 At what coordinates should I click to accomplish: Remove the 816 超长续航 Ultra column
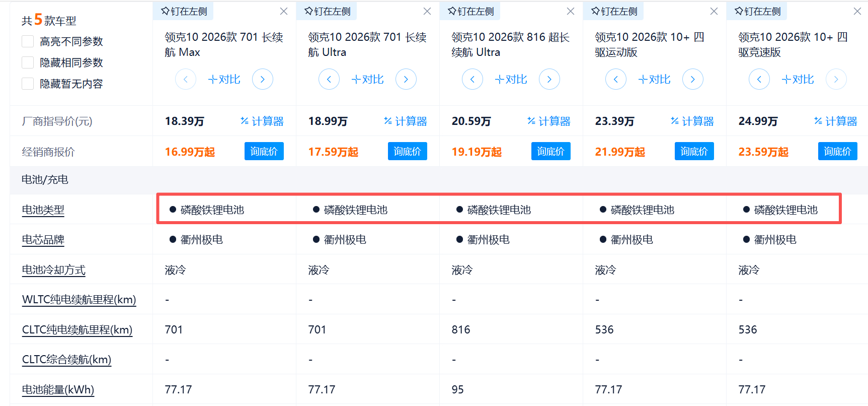[x=571, y=11]
